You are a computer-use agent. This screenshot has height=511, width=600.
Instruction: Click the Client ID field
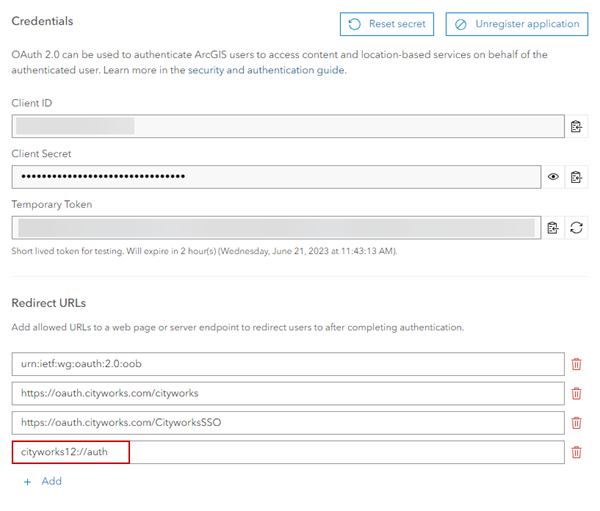pyautogui.click(x=287, y=126)
